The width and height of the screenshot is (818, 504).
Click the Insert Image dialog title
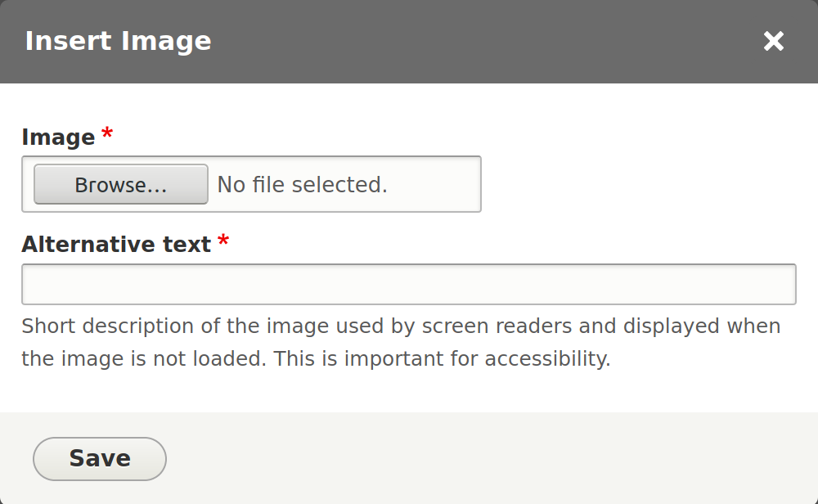[118, 41]
